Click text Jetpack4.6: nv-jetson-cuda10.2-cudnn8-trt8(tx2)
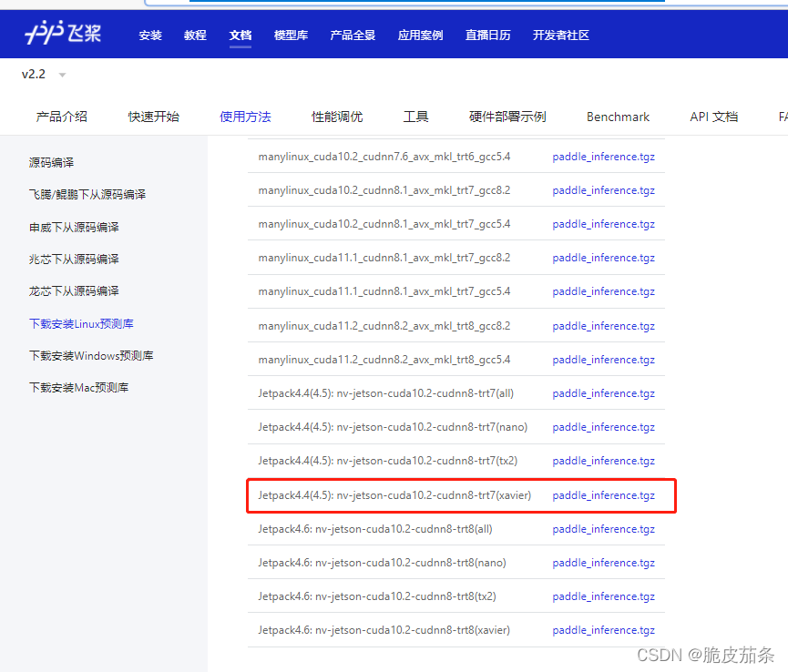Screen dimensions: 788x672 (377, 596)
